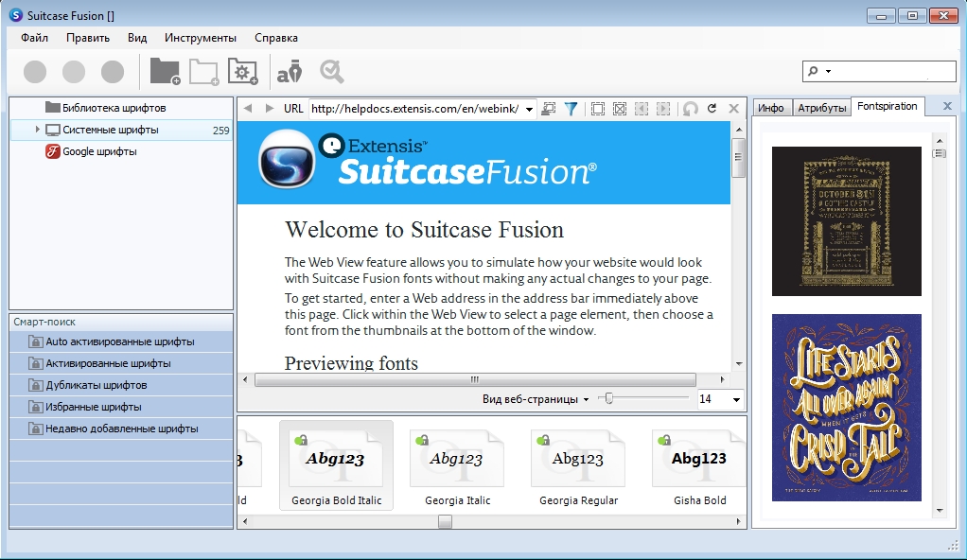
Task: Click the blue funnel filter icon
Action: pyautogui.click(x=571, y=109)
